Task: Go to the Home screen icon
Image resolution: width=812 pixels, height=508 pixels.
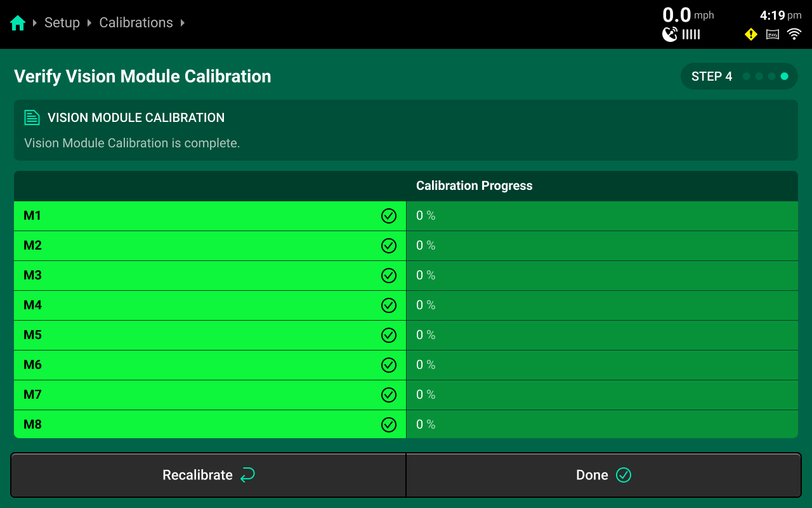Action: coord(18,23)
